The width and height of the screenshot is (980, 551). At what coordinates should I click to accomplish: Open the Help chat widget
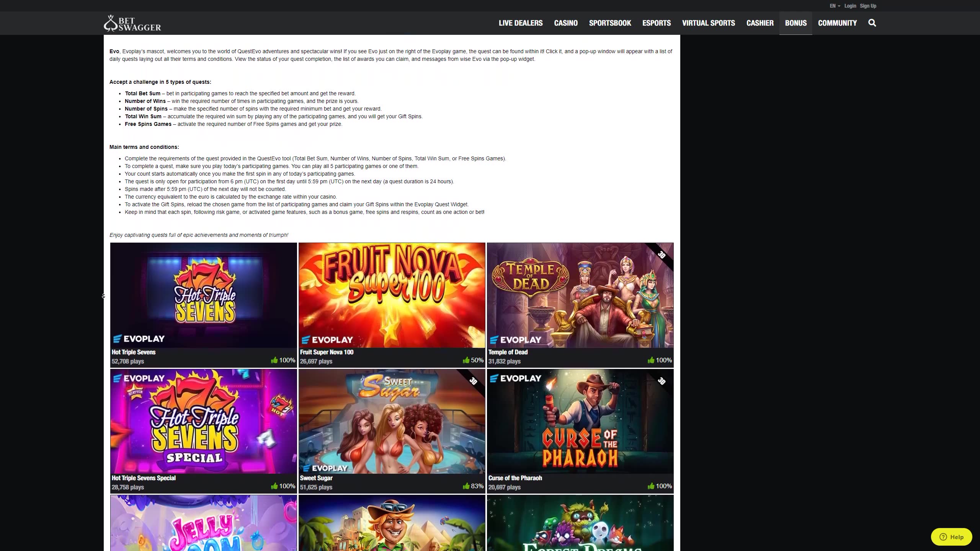point(951,537)
